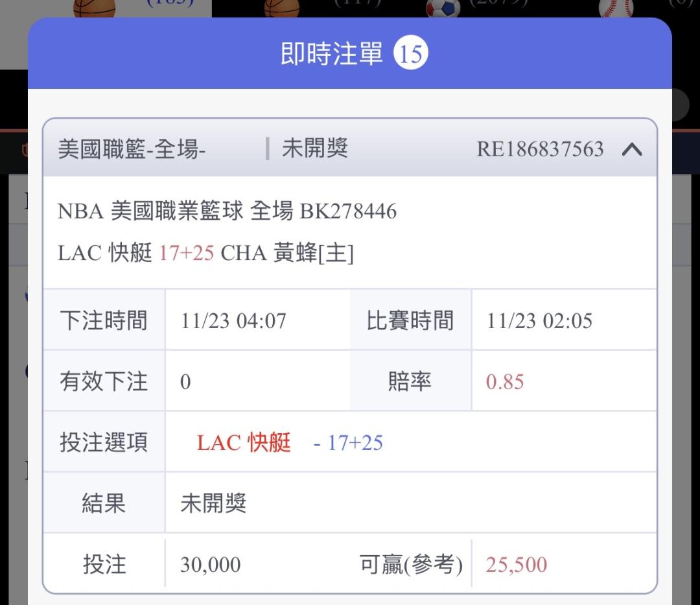Image resolution: width=700 pixels, height=605 pixels.
Task: Tap the 未開獎 status in the bet header
Action: [315, 149]
